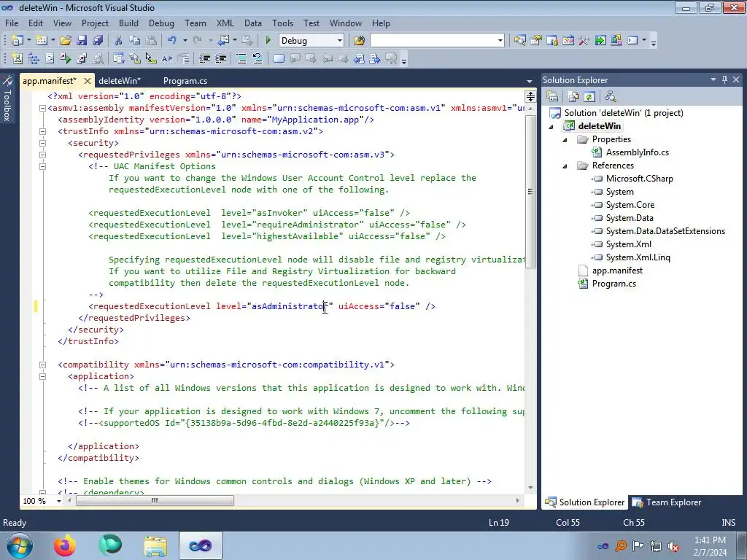This screenshot has width=747, height=560.
Task: Click the Save floppy disk icon
Action: click(x=82, y=41)
